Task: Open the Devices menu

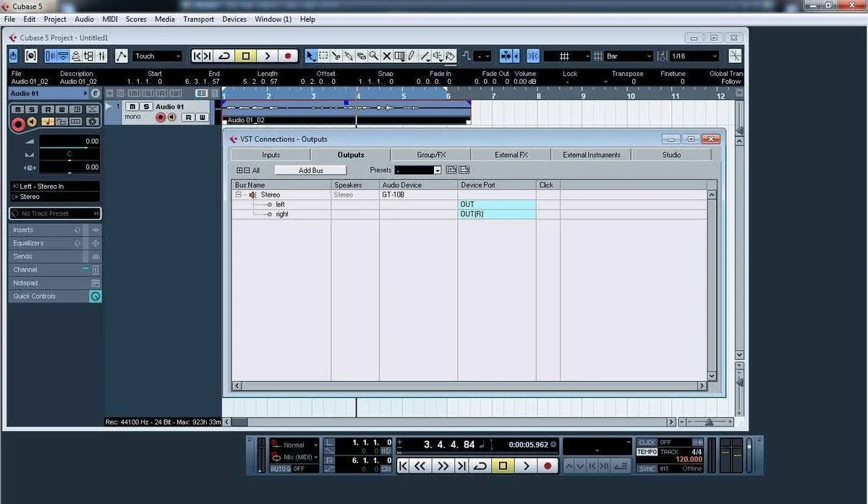Action: (x=234, y=19)
